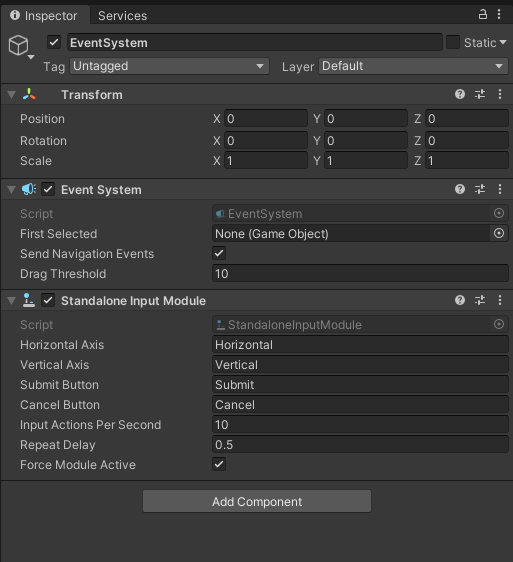The width and height of the screenshot is (513, 562).
Task: Click the GameObject cube icon selector
Action: pos(21,46)
